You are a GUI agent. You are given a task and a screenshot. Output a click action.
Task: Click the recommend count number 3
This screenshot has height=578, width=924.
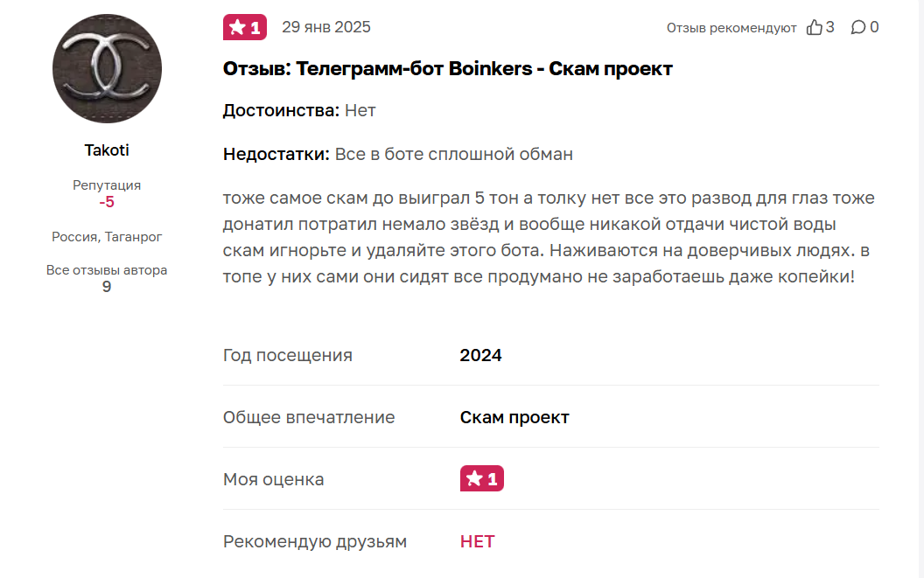[830, 27]
